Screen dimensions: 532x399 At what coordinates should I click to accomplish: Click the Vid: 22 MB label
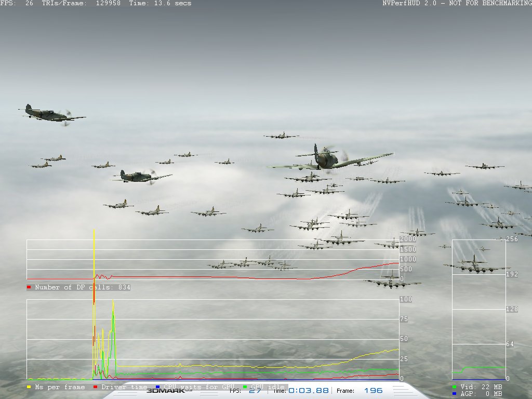481,387
